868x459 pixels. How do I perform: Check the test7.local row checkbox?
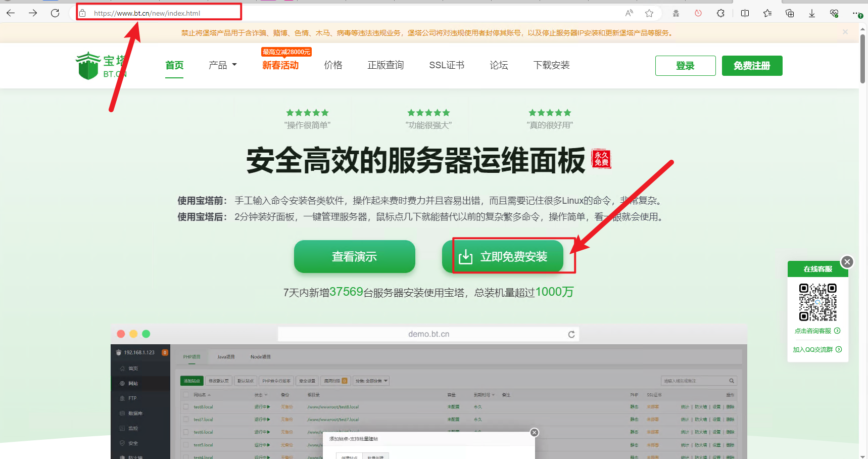(x=186, y=419)
